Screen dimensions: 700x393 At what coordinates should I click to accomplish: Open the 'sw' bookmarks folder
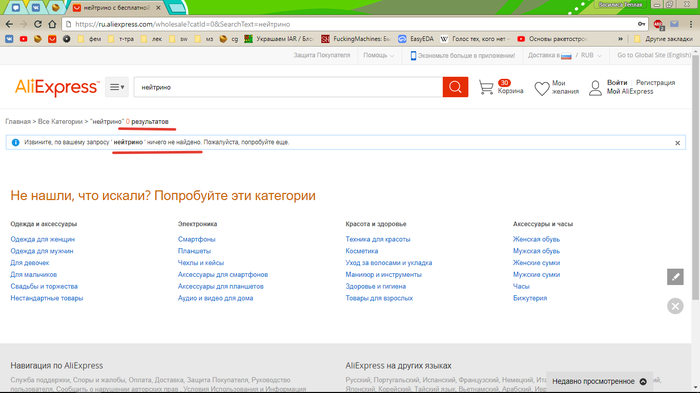pos(179,39)
